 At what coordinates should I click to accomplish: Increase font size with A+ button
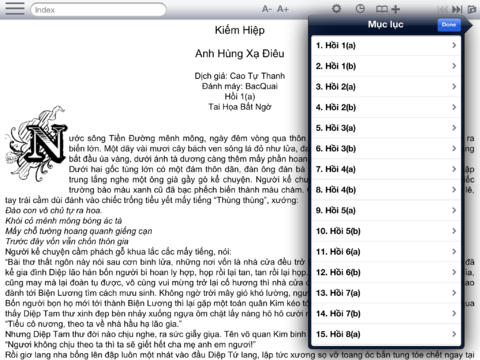click(x=282, y=9)
